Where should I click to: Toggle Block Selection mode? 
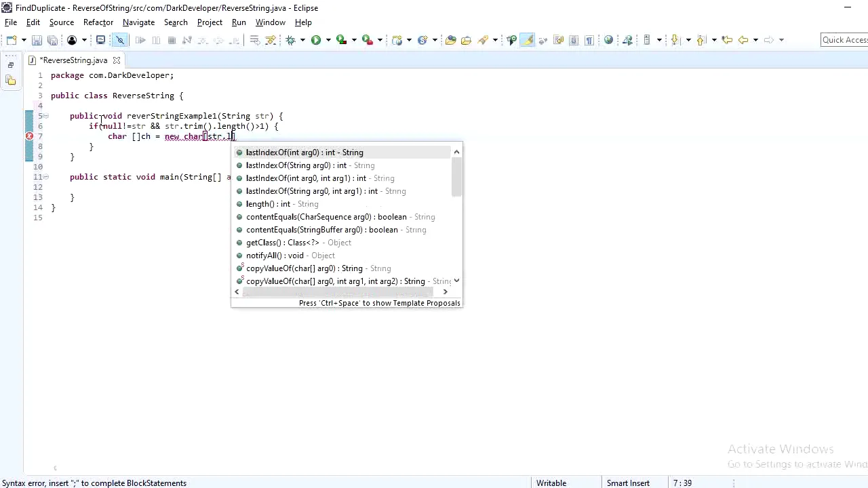574,40
